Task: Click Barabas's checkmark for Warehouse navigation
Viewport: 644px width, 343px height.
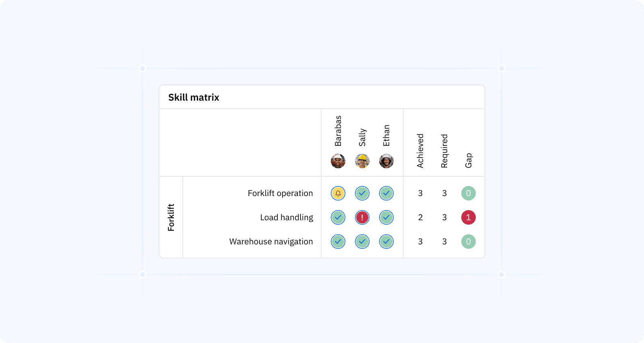Action: click(338, 242)
